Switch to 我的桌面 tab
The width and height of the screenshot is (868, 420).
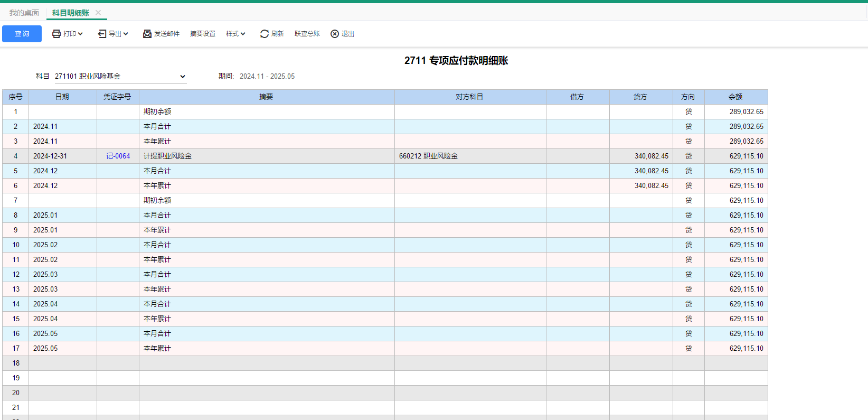24,13
